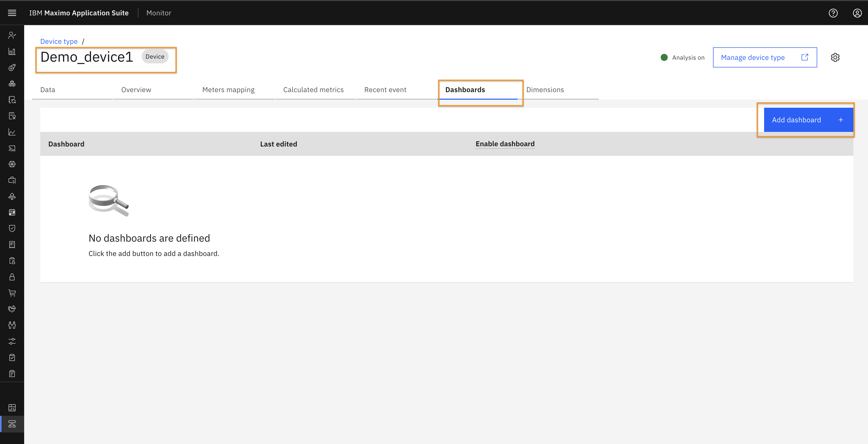The height and width of the screenshot is (444, 868).
Task: Open the Meters mapping tab
Action: coord(234,90)
